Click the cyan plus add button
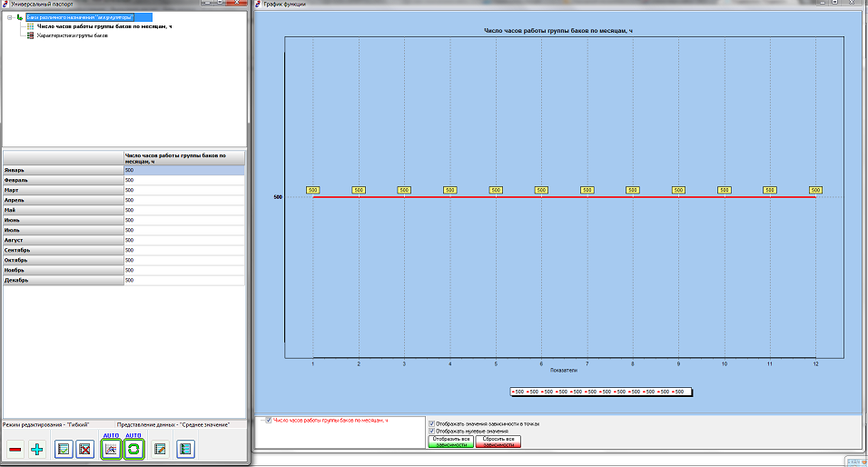This screenshot has width=868, height=467. (x=37, y=449)
